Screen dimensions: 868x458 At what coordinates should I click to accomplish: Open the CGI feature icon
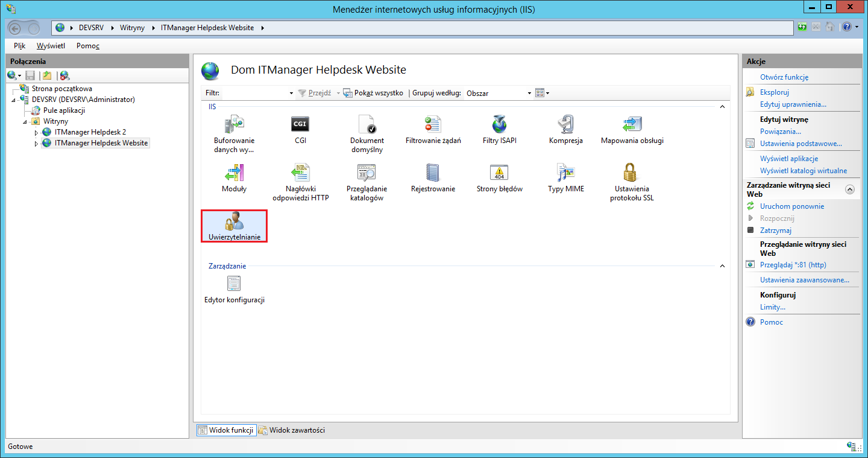300,130
